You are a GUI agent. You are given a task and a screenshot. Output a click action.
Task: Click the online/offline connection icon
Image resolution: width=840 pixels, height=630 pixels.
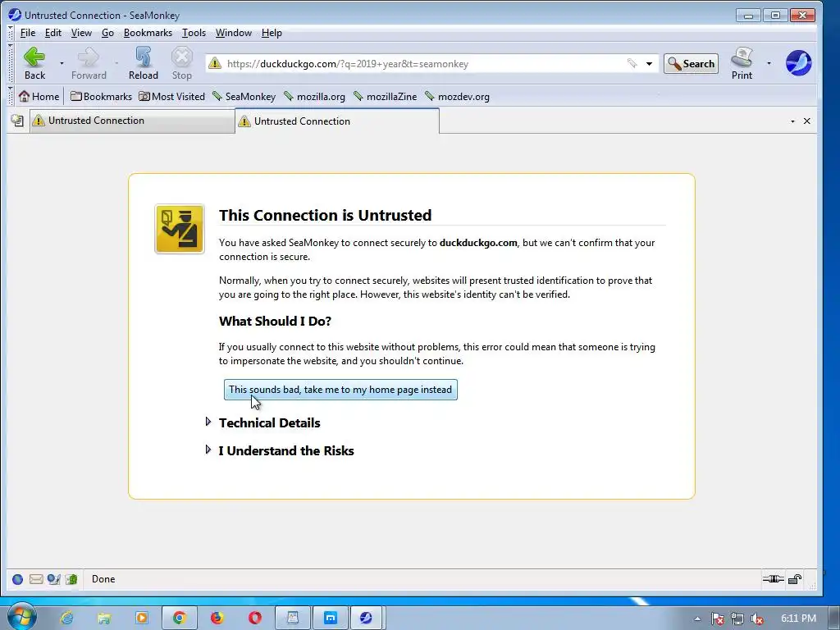773,578
